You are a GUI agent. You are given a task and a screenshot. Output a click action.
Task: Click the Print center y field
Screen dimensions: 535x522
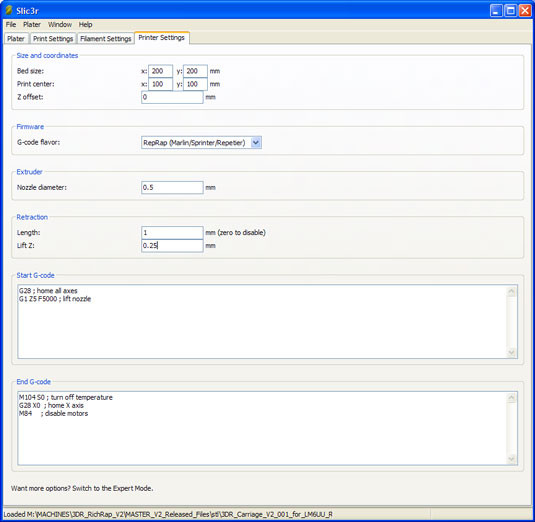pyautogui.click(x=195, y=84)
